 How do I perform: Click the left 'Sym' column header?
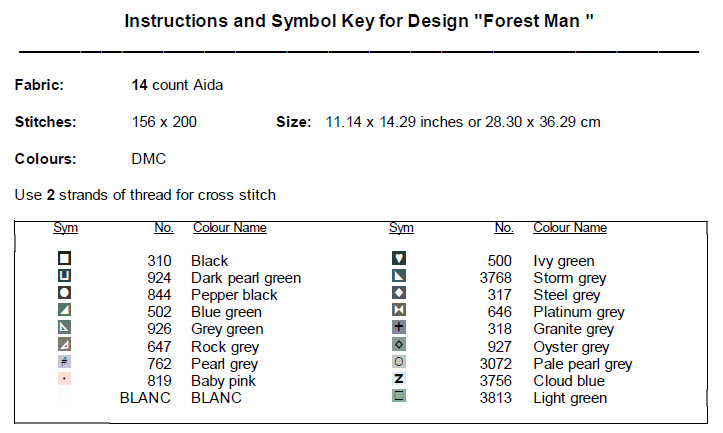pos(65,228)
